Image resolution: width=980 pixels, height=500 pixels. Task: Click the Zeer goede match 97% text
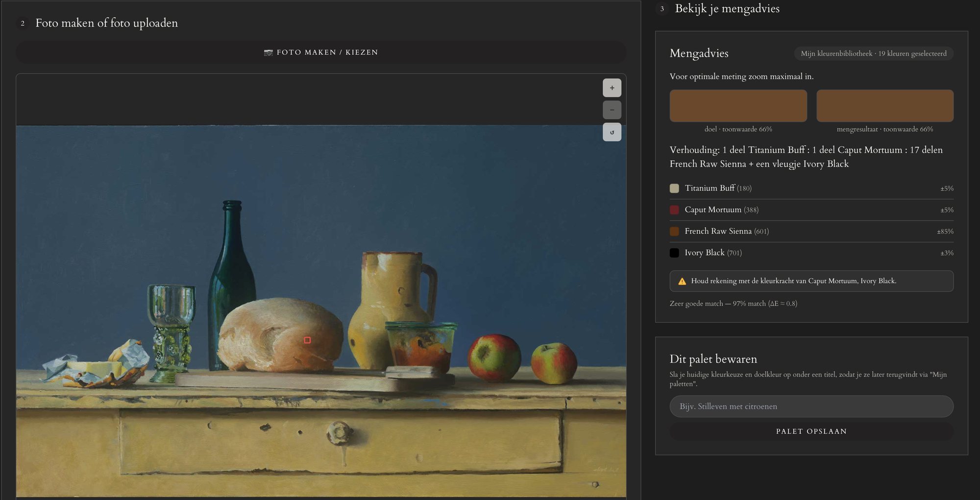pos(733,304)
